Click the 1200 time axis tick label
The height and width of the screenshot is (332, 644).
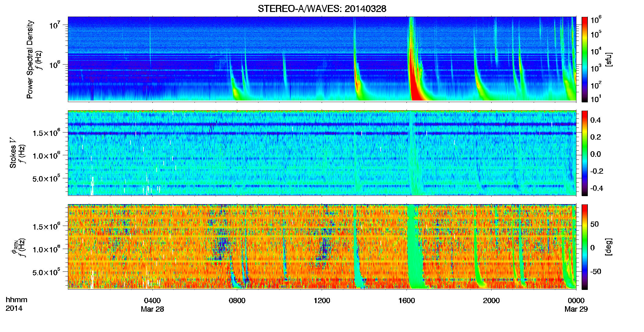pos(322,301)
